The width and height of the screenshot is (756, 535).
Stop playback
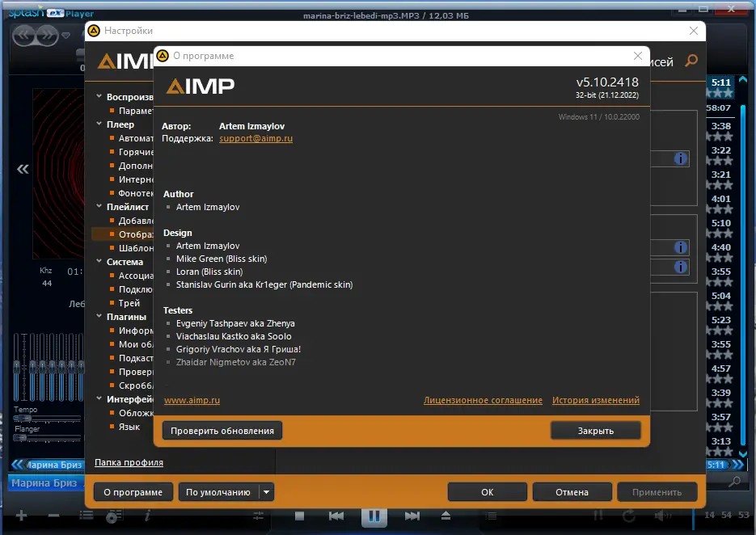click(299, 516)
